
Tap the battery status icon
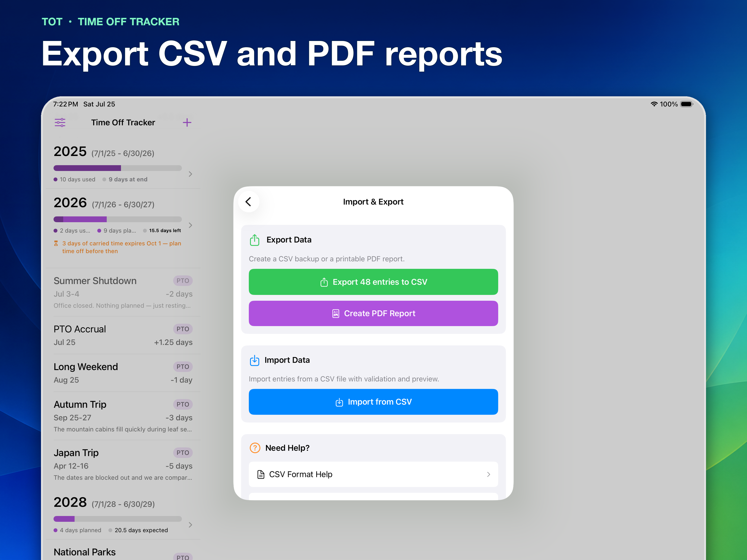(686, 104)
